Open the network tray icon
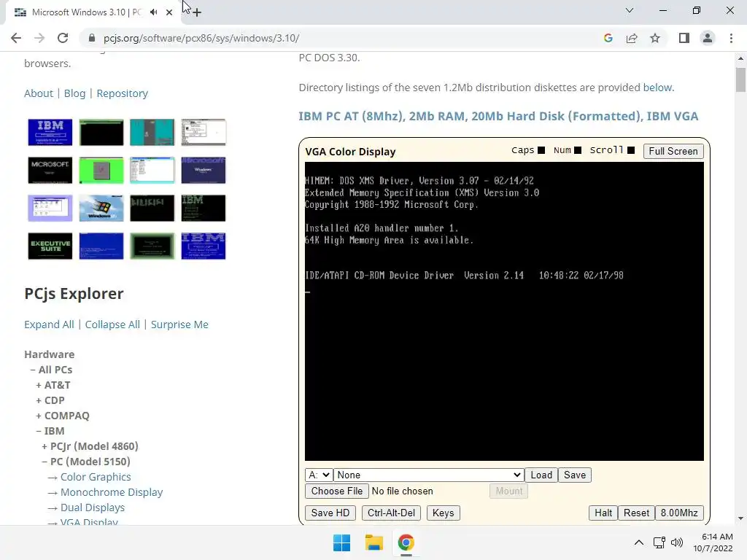 tap(659, 542)
